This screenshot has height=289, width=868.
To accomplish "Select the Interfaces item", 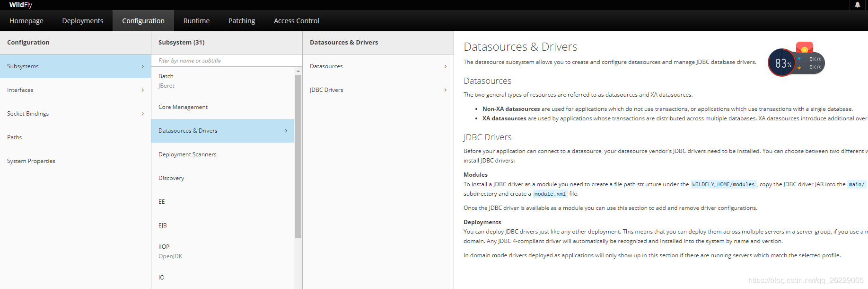I will 75,90.
